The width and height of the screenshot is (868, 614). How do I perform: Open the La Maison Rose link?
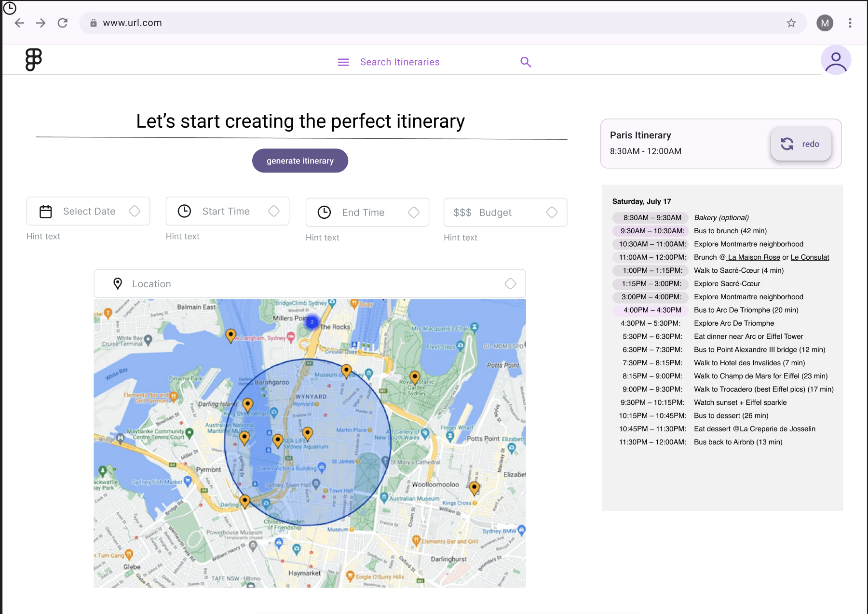753,257
